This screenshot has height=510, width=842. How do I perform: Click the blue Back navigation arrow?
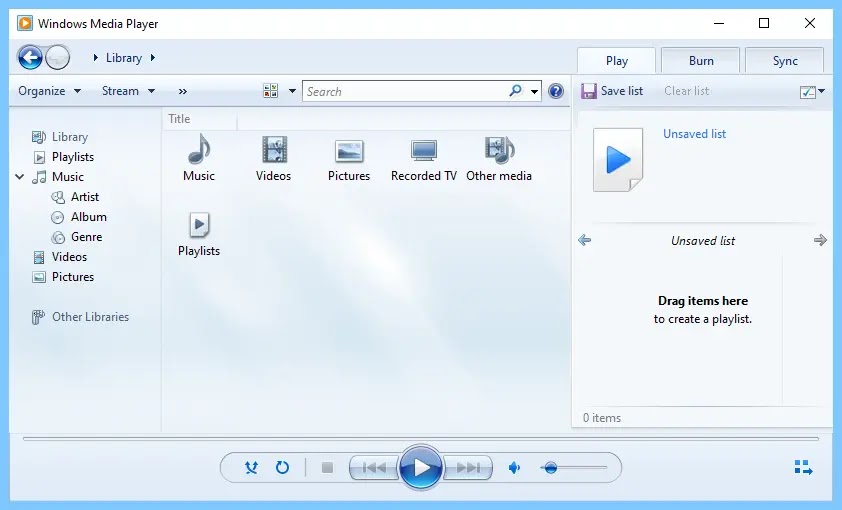click(x=30, y=57)
